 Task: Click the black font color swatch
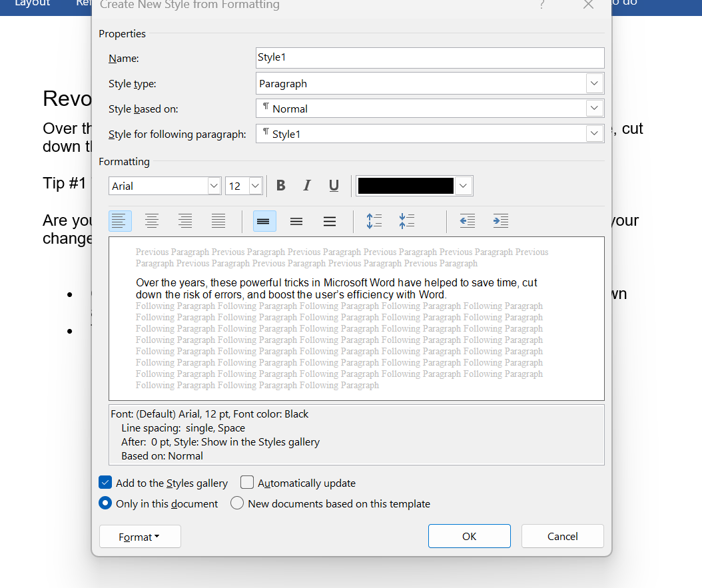pyautogui.click(x=406, y=186)
